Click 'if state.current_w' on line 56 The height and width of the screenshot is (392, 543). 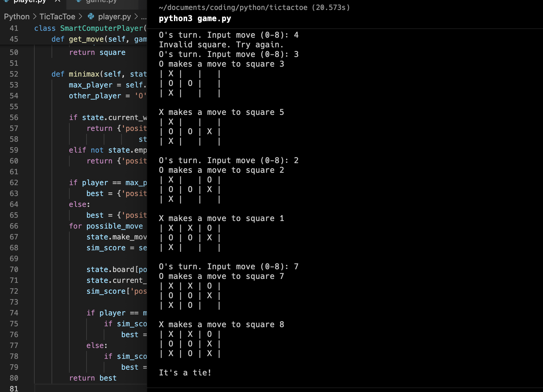[108, 118]
